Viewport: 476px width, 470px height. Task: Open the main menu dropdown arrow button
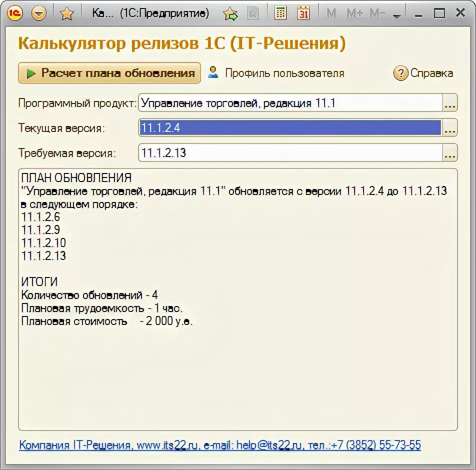39,13
